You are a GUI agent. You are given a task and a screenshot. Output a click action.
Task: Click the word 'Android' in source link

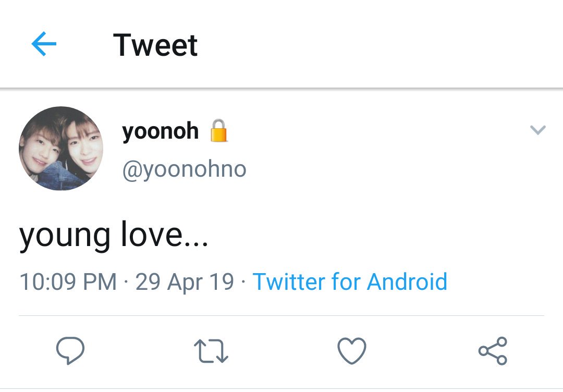tap(407, 281)
